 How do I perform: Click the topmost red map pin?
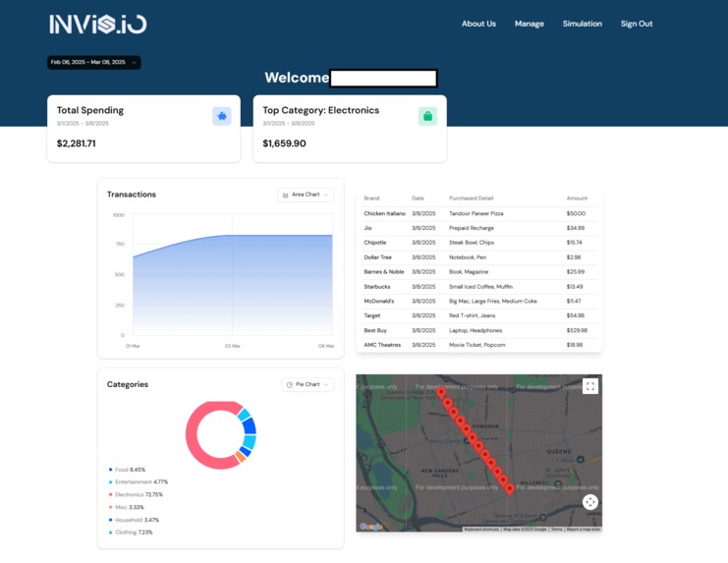[x=441, y=393]
